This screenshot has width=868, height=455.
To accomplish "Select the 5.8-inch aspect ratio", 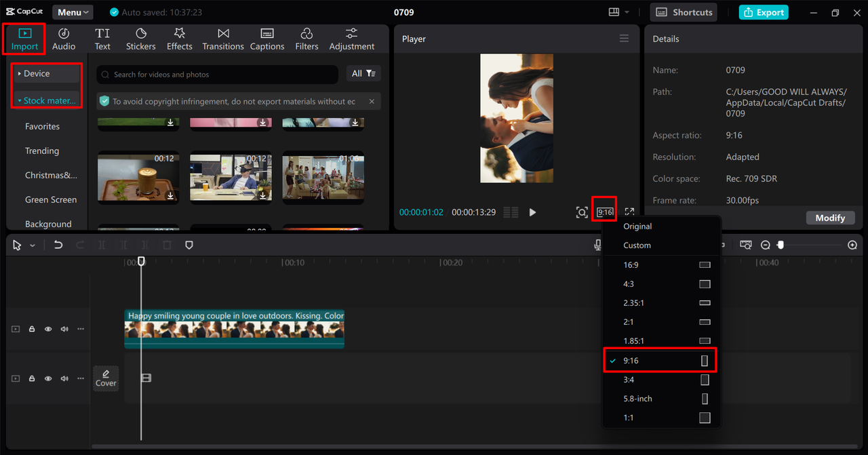I will tap(661, 399).
